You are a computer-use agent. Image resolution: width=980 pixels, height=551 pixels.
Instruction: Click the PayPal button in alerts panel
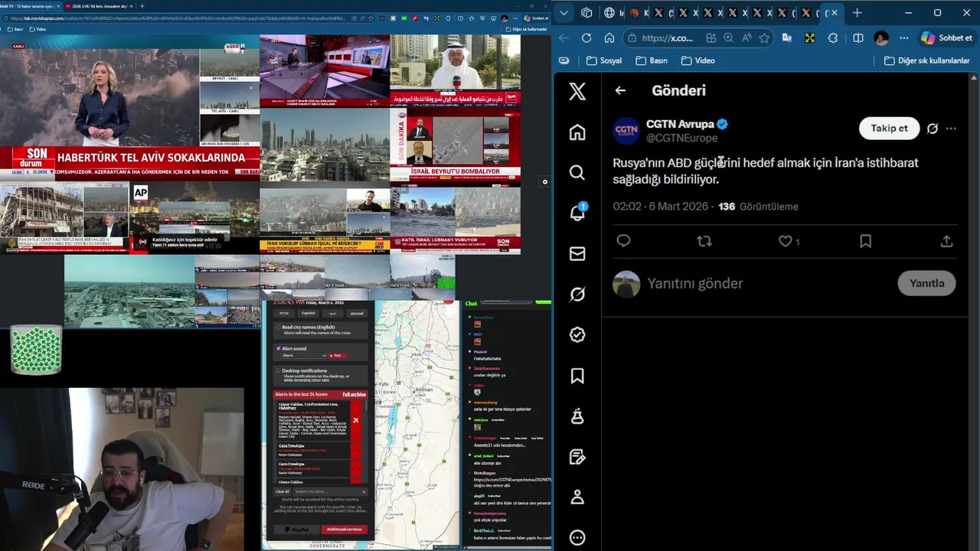pos(296,530)
